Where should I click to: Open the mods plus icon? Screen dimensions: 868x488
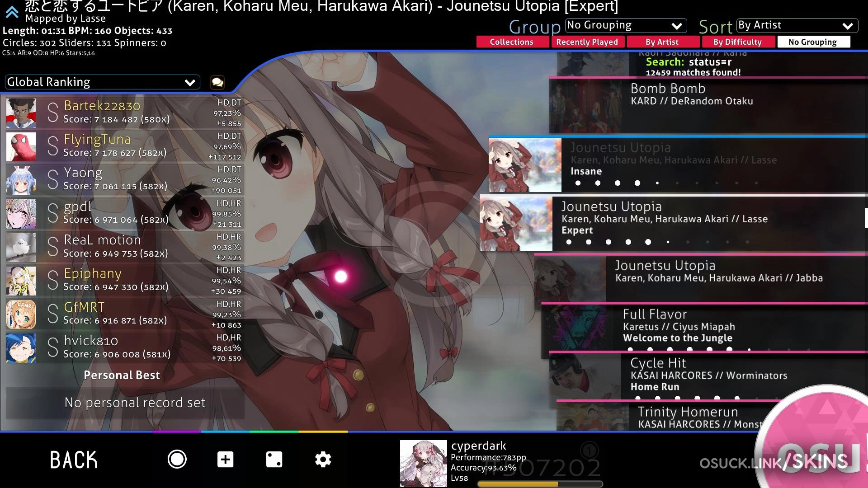(x=225, y=459)
